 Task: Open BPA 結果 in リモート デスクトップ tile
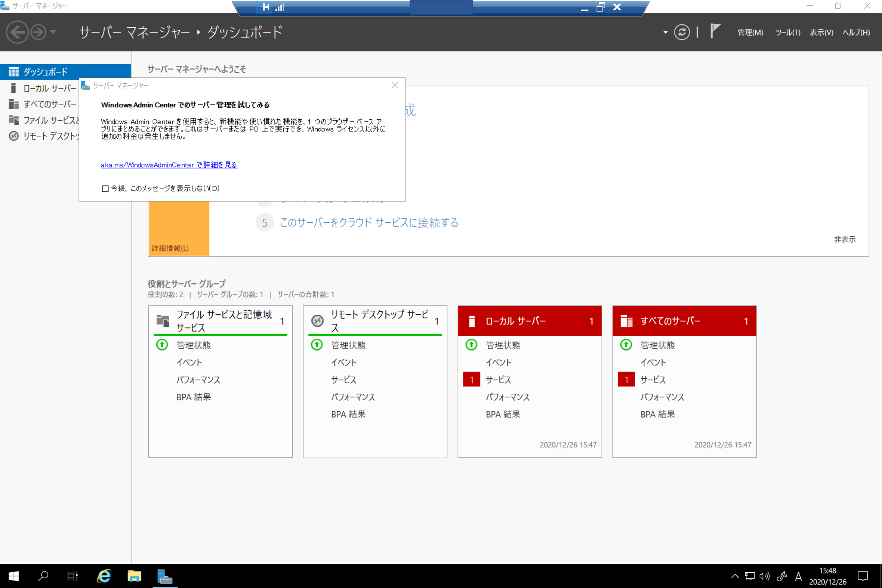coord(349,414)
